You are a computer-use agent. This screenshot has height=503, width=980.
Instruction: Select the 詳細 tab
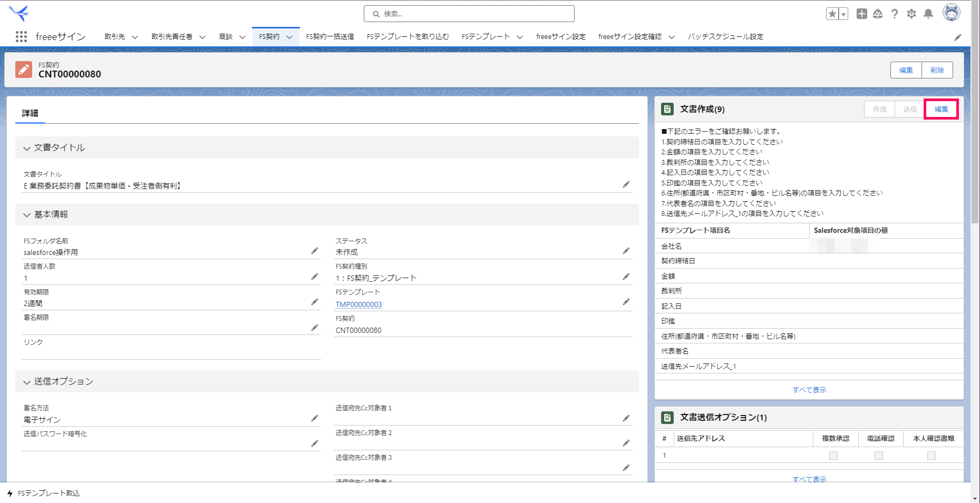[30, 113]
